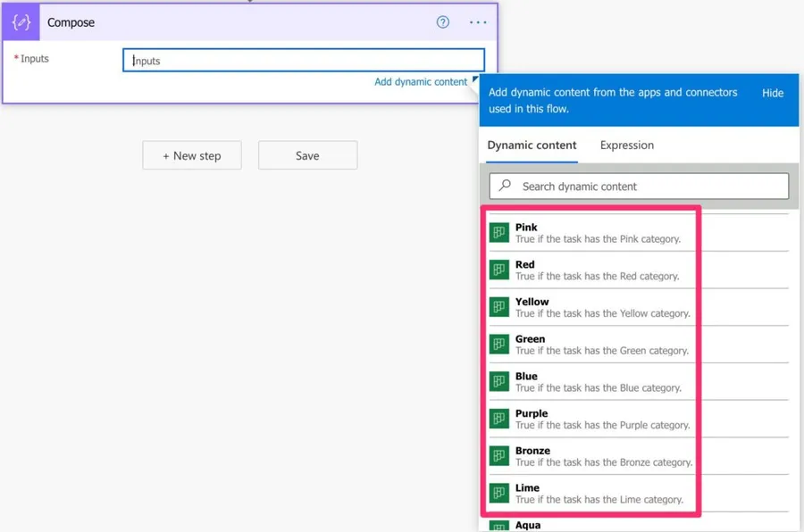The image size is (804, 532).
Task: Select the Dynamic content tab
Action: click(532, 145)
